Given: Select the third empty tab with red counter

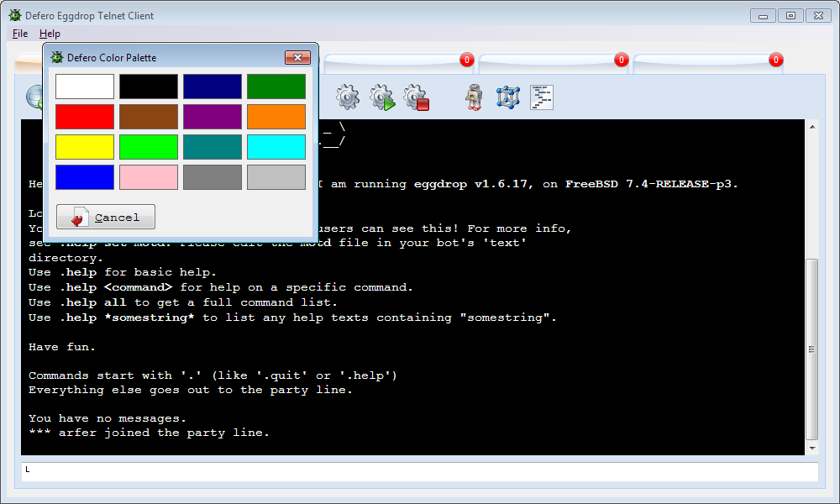Looking at the screenshot, I should tap(554, 63).
